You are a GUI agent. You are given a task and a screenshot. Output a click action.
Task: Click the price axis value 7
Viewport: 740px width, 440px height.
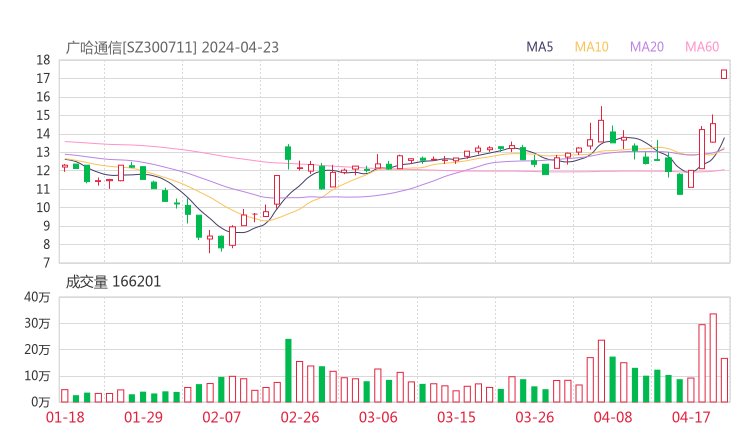coord(46,263)
